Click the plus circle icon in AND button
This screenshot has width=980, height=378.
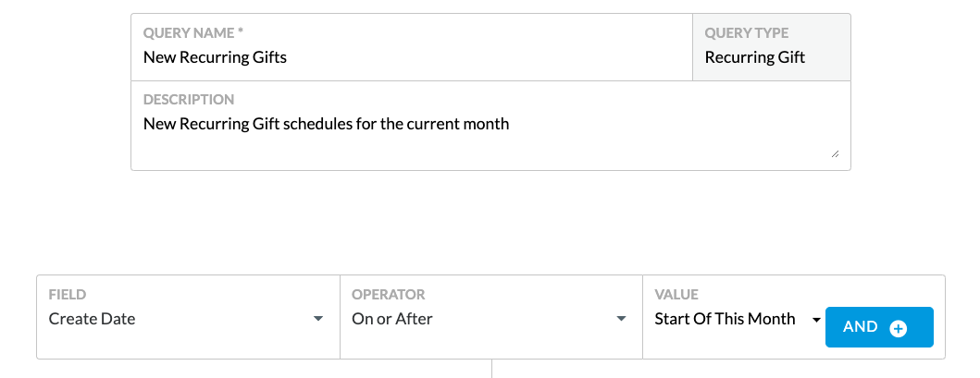[899, 328]
